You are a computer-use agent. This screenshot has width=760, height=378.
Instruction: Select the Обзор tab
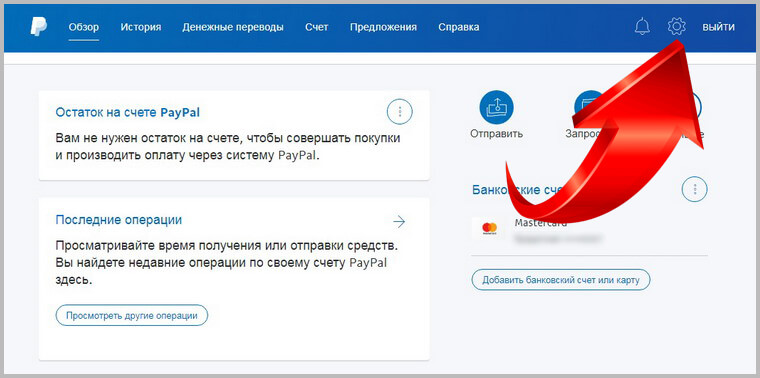(84, 27)
